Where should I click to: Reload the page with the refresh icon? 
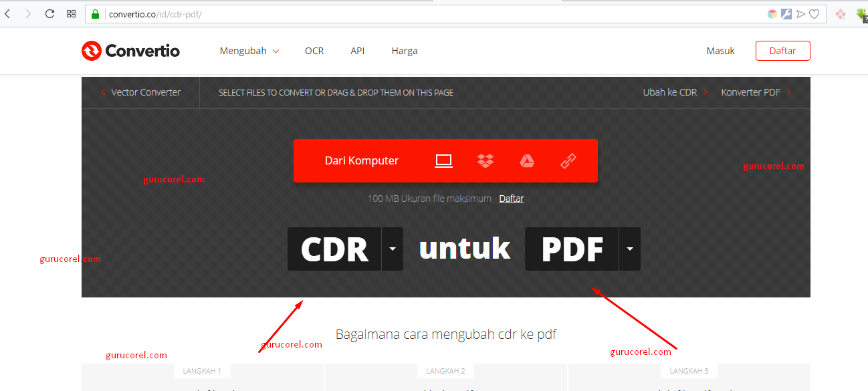tap(49, 13)
